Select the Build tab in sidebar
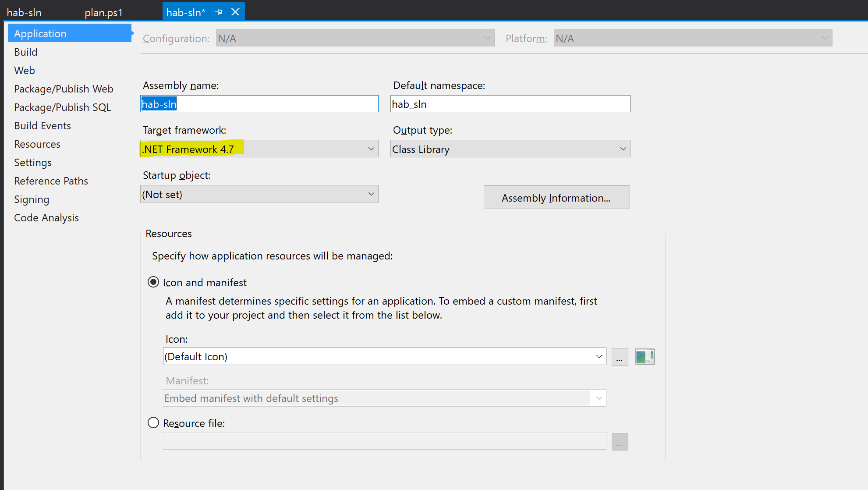This screenshot has height=490, width=868. 25,52
